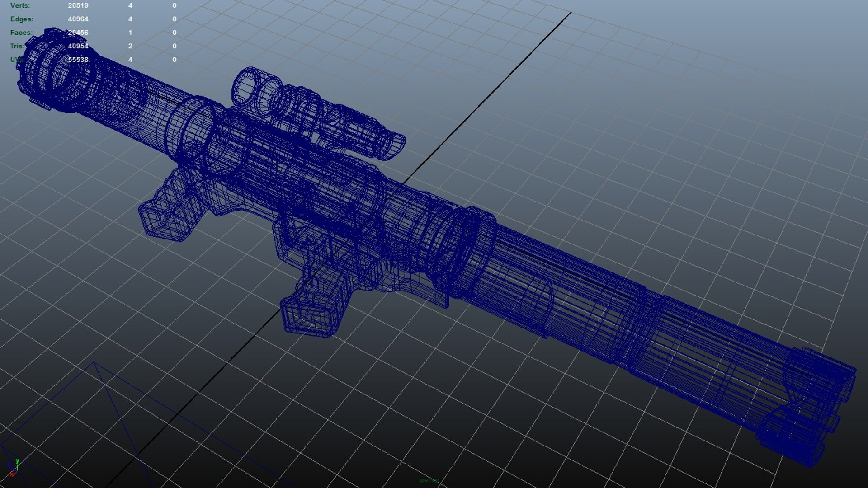Image resolution: width=868 pixels, height=488 pixels.
Task: Click the XYZ axis orientation gizmo
Action: tap(13, 468)
